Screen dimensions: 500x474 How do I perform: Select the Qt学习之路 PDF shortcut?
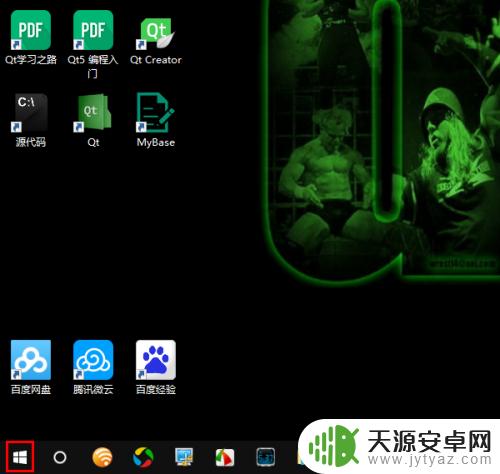31,37
